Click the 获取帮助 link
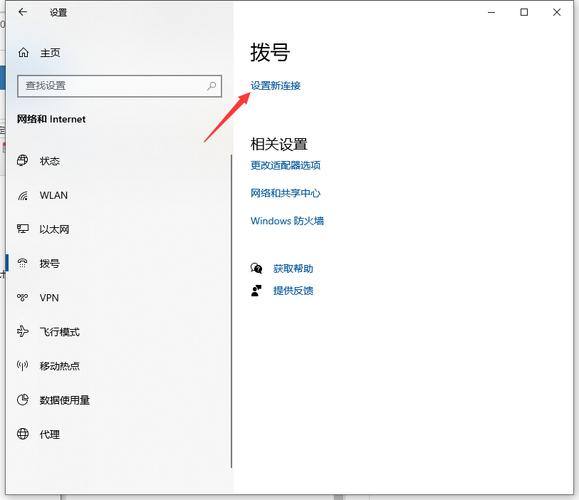This screenshot has width=579, height=500. point(293,268)
